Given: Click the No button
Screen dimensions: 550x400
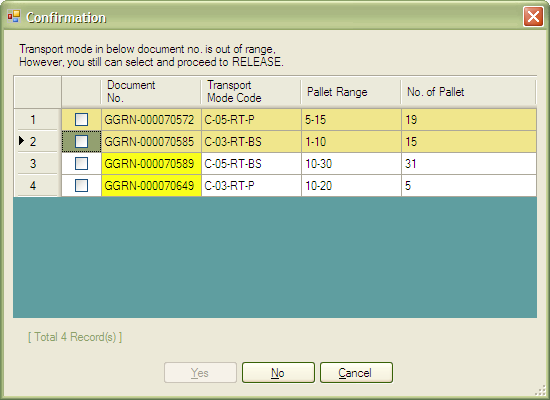Looking at the screenshot, I should (x=278, y=373).
